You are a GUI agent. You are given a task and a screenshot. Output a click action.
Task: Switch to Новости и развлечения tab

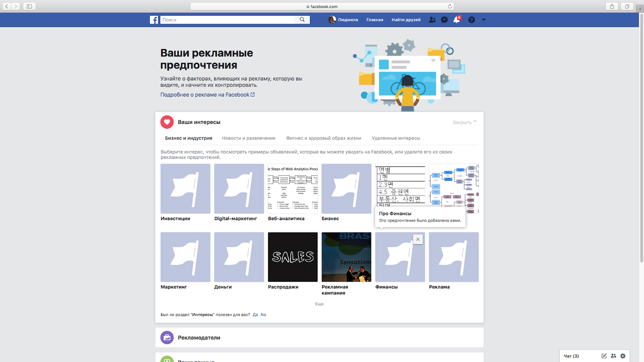click(x=249, y=138)
